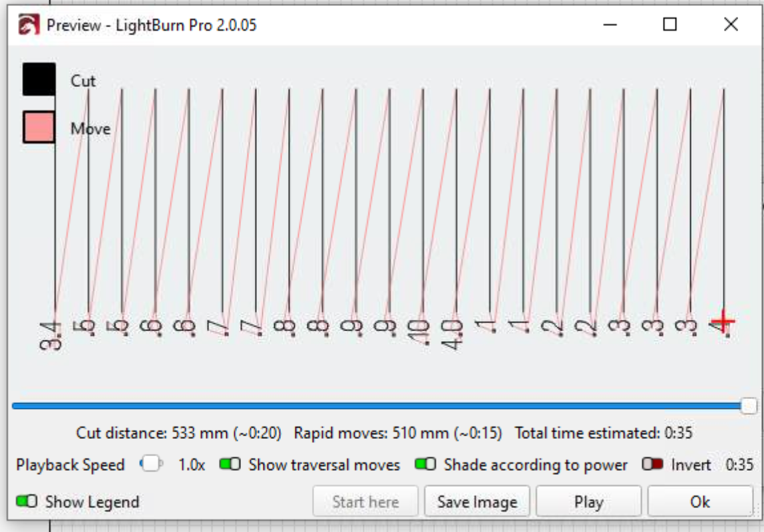Hide the legend with Show Legend toggle
The height and width of the screenshot is (532, 764).
27,501
